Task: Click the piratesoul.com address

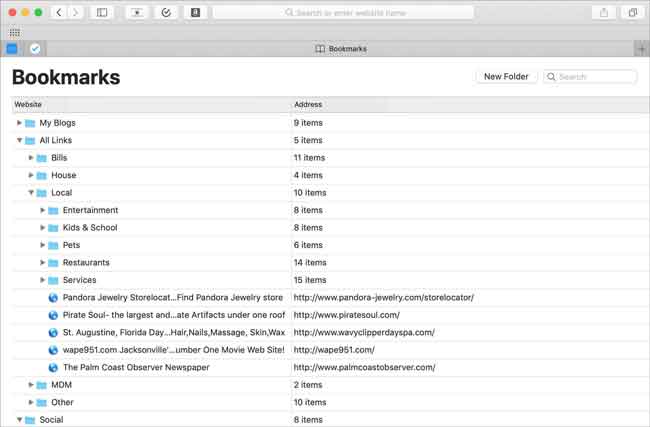Action: (x=347, y=315)
